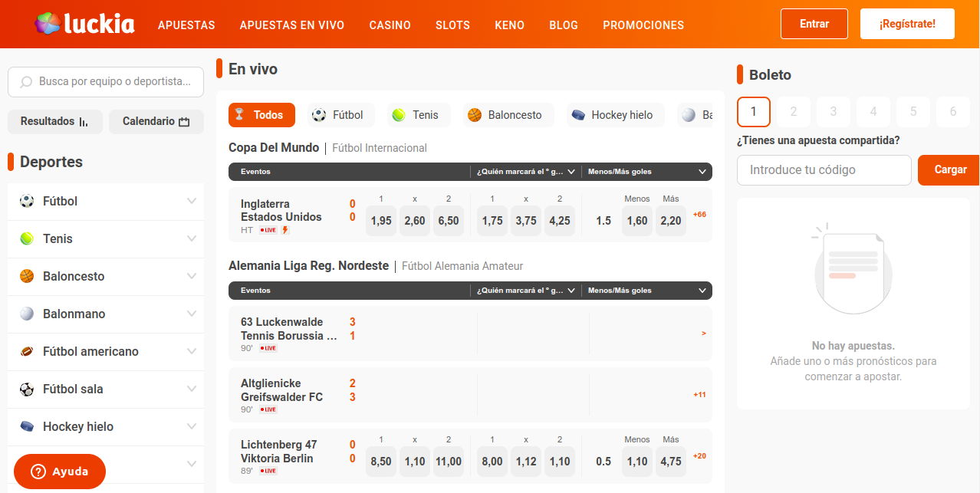The width and height of the screenshot is (980, 493).
Task: Pick odds 1,95 for Inglaterra win
Action: click(x=380, y=221)
